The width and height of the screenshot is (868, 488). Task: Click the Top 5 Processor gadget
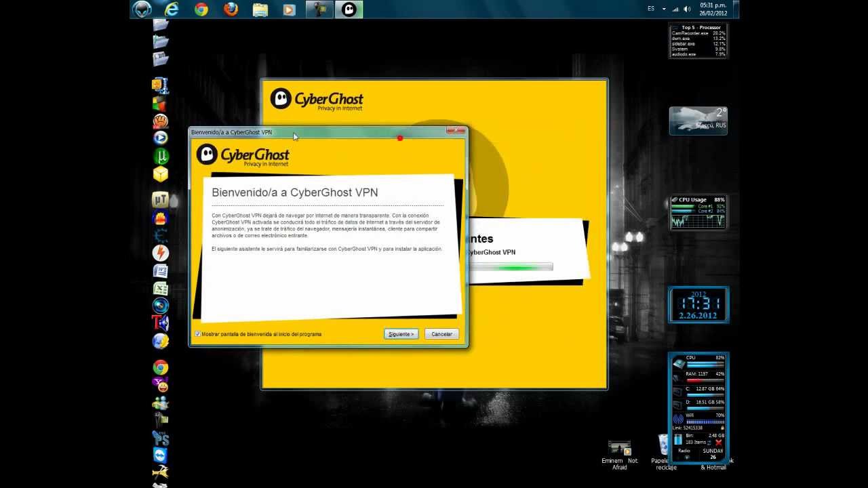tap(698, 41)
